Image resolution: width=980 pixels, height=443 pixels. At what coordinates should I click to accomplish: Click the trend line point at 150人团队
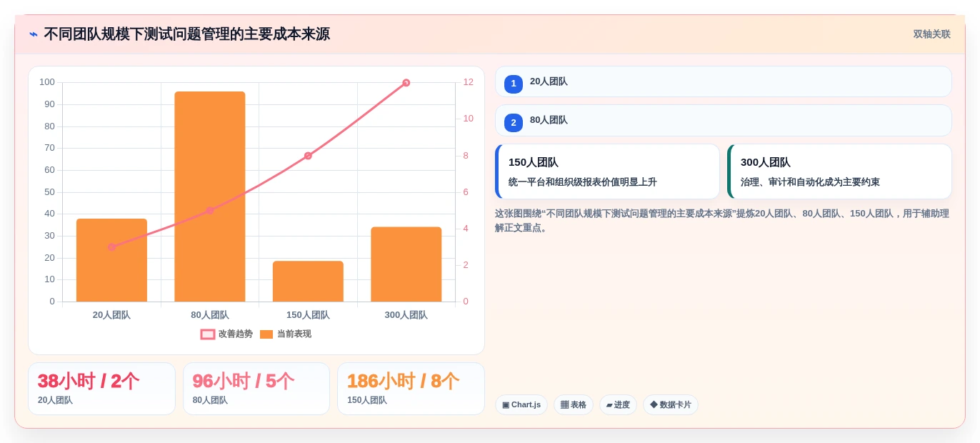308,156
